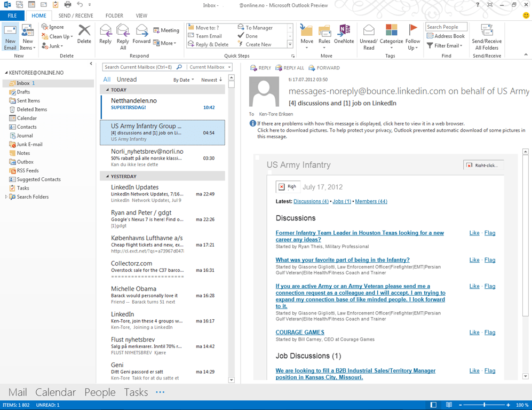Click the zoom in plus button
This screenshot has width=532, height=410.
pyautogui.click(x=508, y=405)
